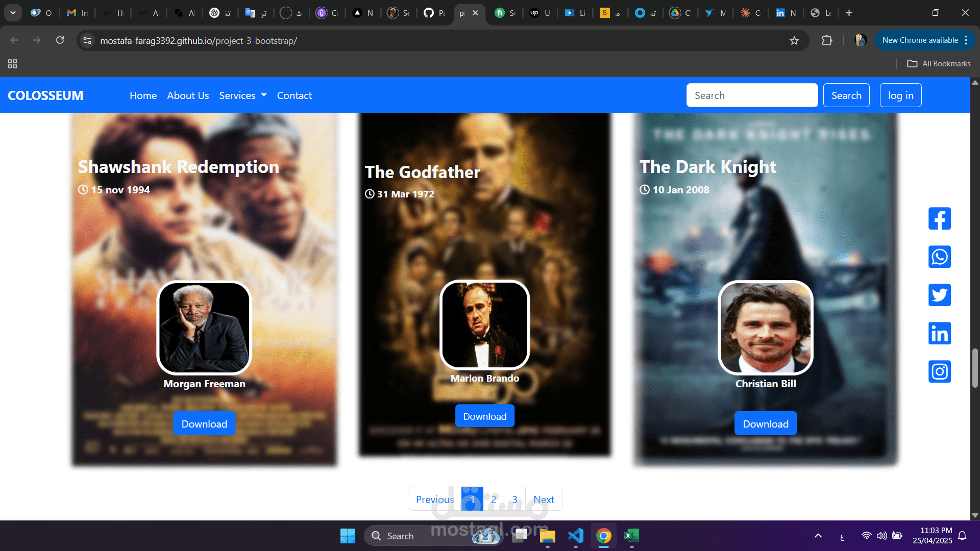Image resolution: width=980 pixels, height=551 pixels.
Task: Open the WhatsApp share icon
Action: coord(939,257)
